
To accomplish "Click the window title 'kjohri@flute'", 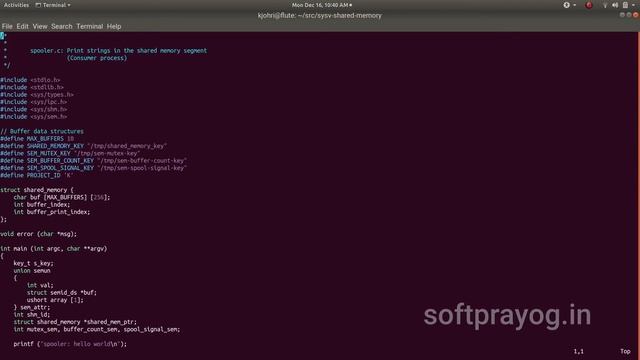I will [x=320, y=16].
